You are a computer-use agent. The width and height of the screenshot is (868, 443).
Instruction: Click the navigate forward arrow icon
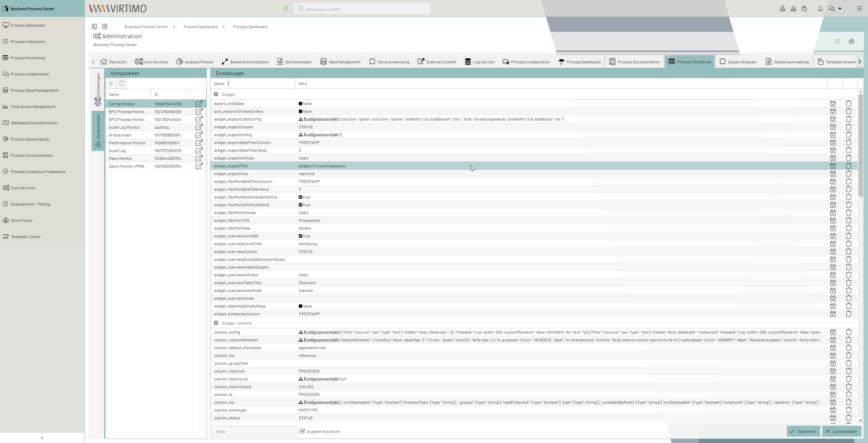[x=105, y=26]
